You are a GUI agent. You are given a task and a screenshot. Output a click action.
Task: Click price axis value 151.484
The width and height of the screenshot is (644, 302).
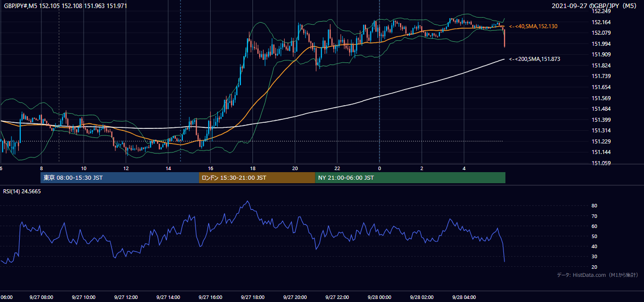click(601, 109)
